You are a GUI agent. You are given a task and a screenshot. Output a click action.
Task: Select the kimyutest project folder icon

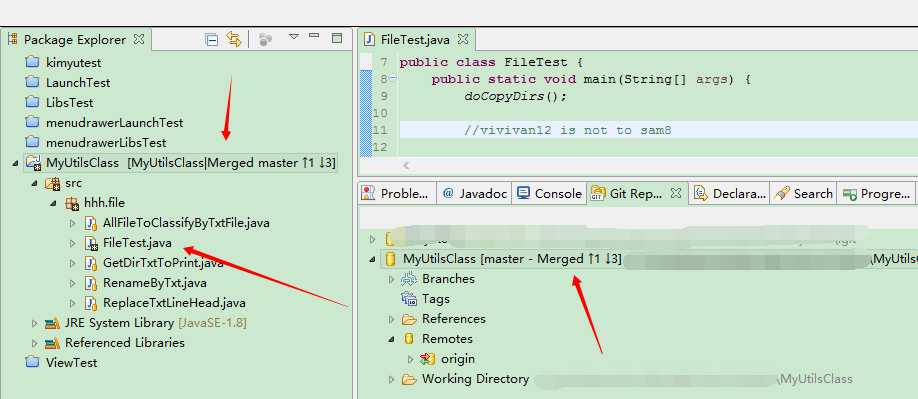(x=33, y=62)
